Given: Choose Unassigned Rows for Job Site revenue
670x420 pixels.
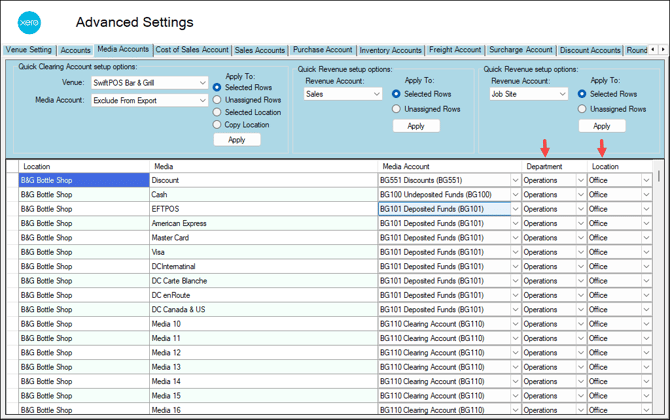Looking at the screenshot, I should pyautogui.click(x=582, y=109).
